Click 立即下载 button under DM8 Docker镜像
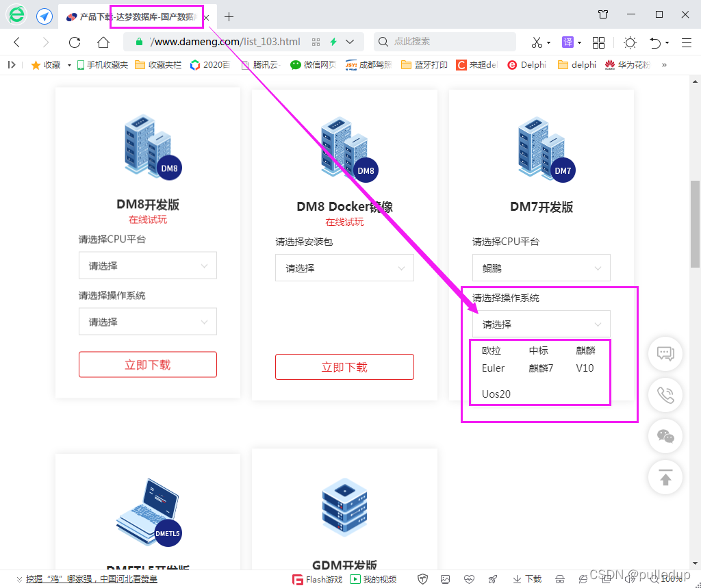 344,367
